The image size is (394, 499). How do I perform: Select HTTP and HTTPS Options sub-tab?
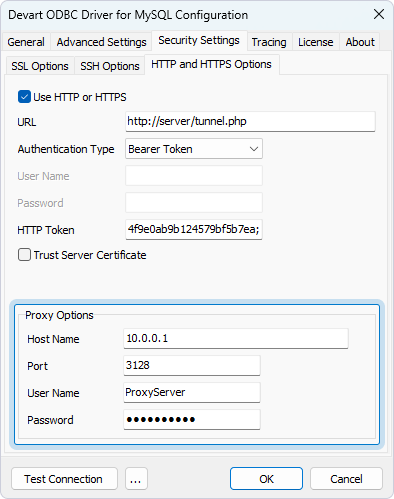tap(211, 64)
